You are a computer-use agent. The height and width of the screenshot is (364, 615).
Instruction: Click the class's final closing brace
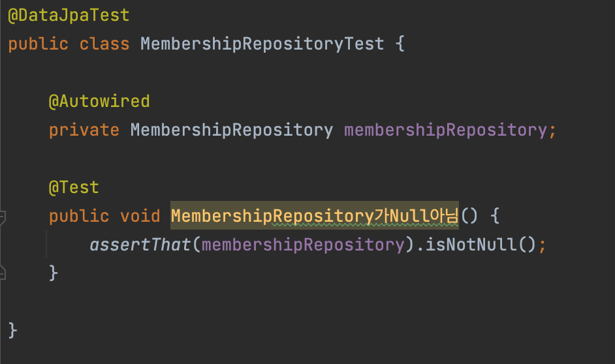[12, 330]
